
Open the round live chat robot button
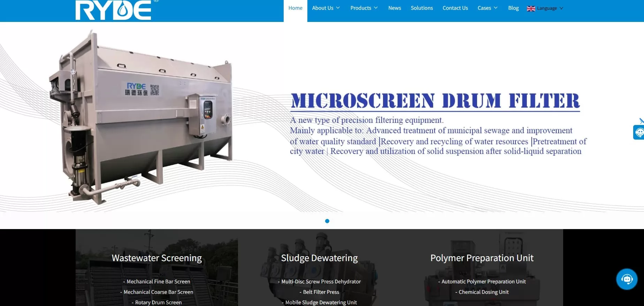pos(627,279)
